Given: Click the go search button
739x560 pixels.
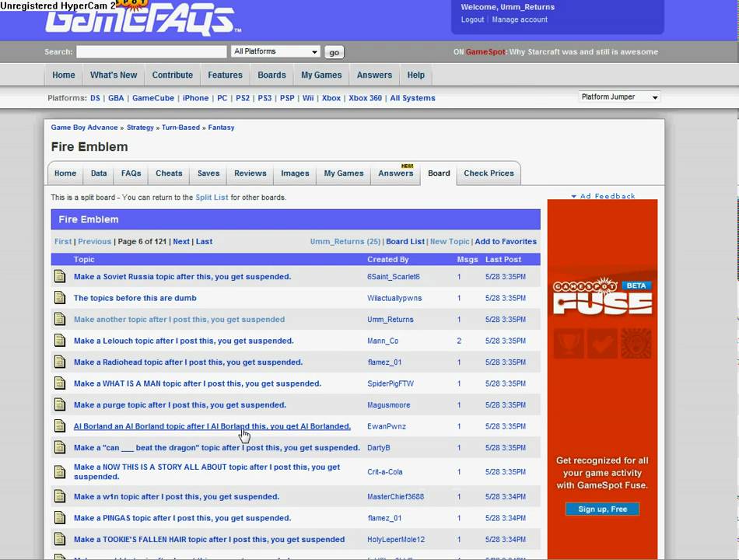Looking at the screenshot, I should click(334, 52).
